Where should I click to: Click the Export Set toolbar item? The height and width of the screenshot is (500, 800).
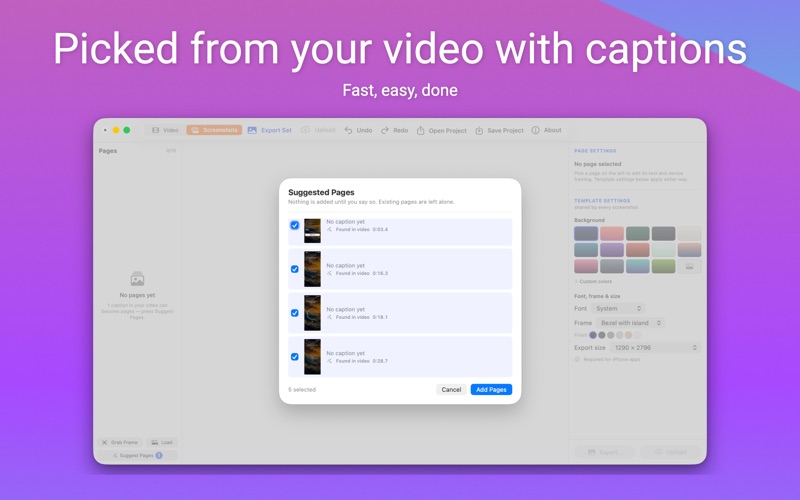[270, 130]
